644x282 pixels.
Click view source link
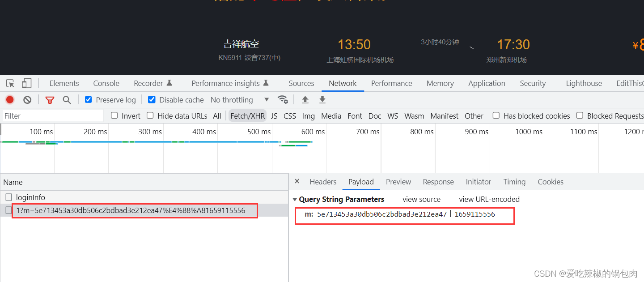point(421,200)
